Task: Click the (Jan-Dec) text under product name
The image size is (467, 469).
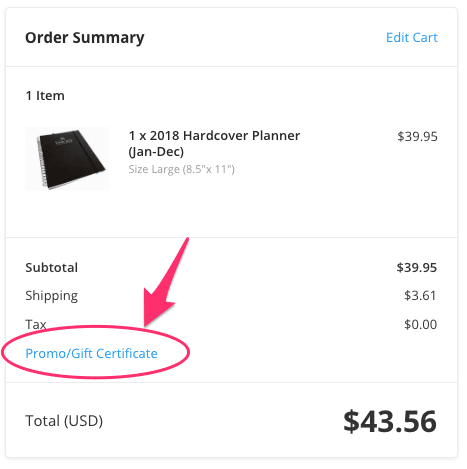Action: [156, 152]
